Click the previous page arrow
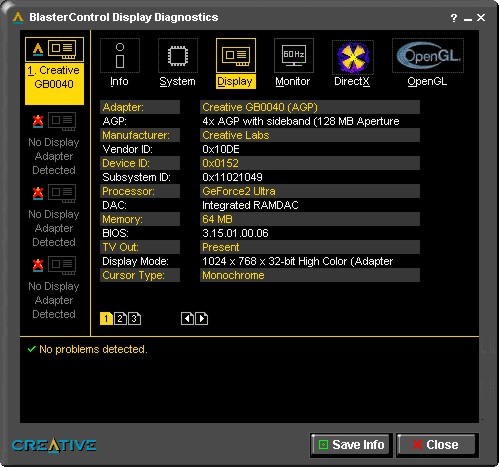499x467 pixels. pos(187,319)
